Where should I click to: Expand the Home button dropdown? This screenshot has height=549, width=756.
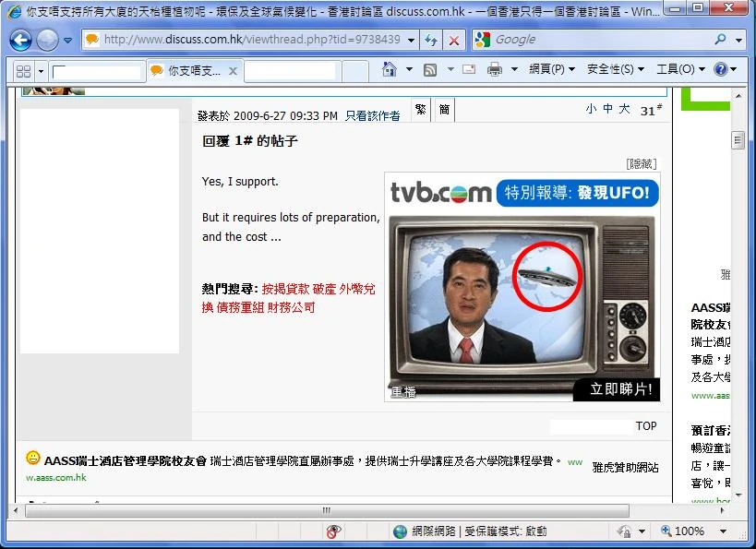[x=409, y=69]
